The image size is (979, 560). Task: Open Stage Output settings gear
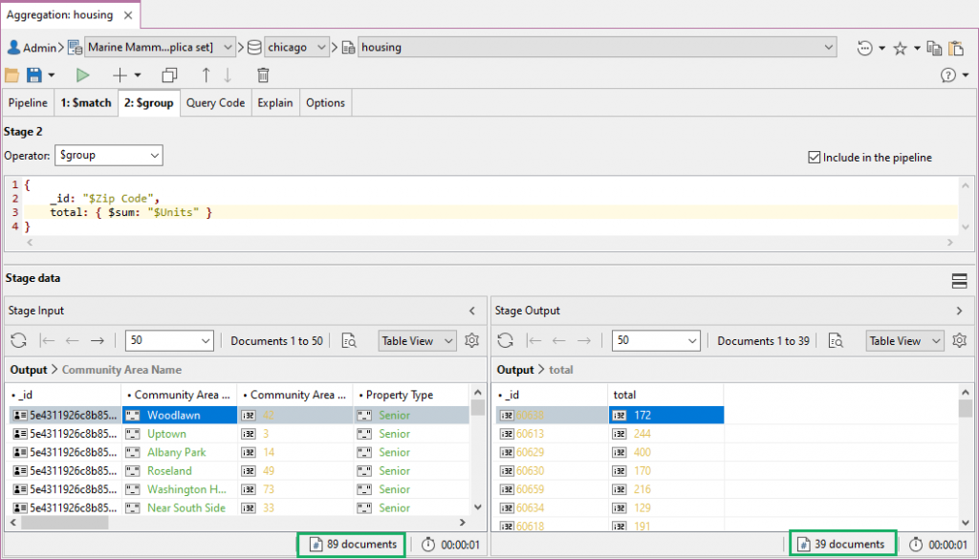click(960, 341)
